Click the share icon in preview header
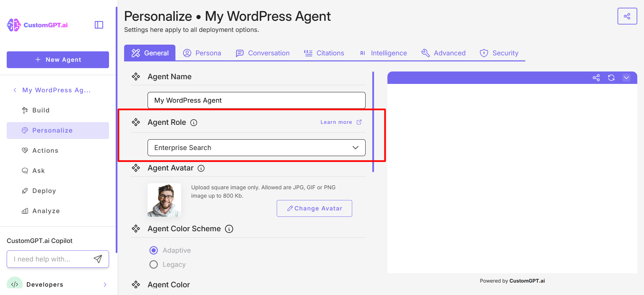Screen dimensions: 644x295 click(596, 78)
